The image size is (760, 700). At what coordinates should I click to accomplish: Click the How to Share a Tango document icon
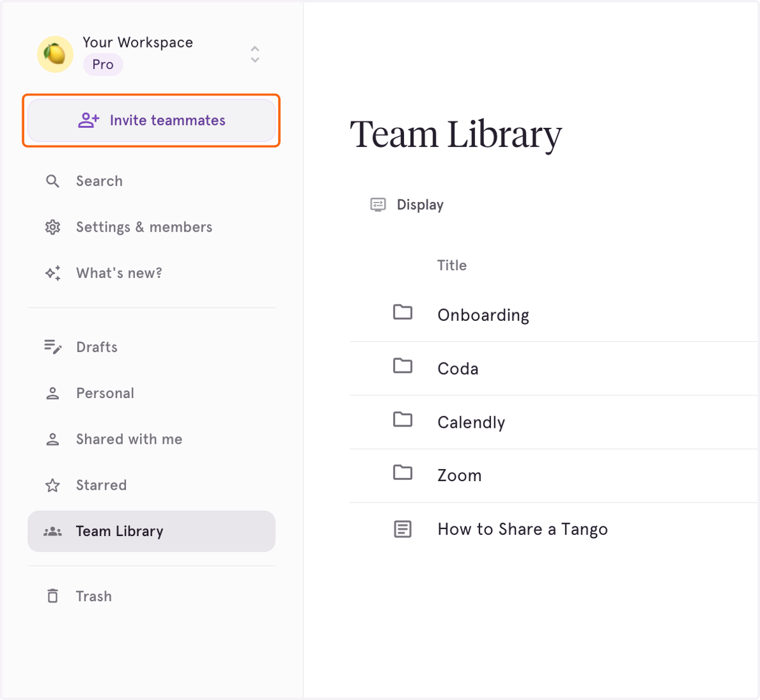pos(403,529)
